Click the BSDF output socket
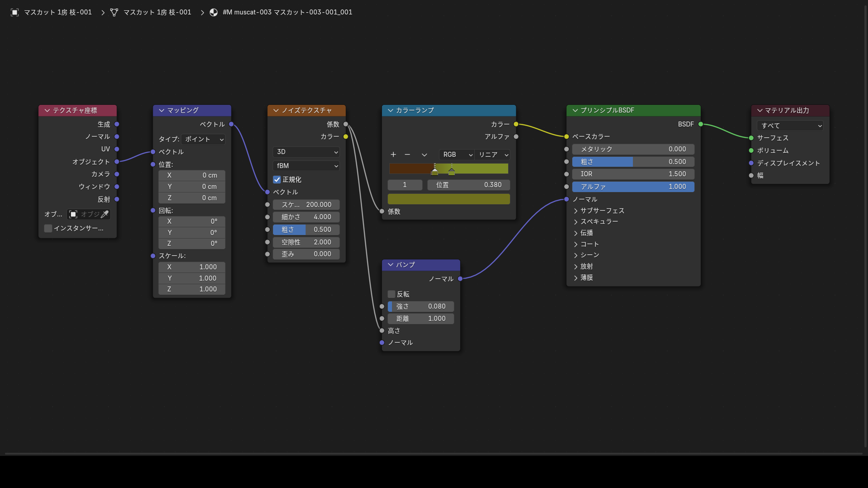 click(700, 124)
